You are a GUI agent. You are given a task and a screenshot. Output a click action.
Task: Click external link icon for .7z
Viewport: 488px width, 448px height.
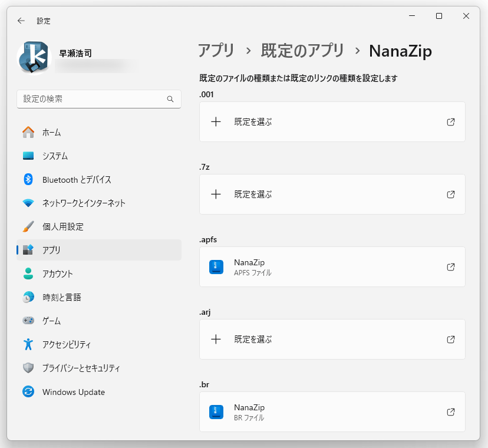(451, 195)
